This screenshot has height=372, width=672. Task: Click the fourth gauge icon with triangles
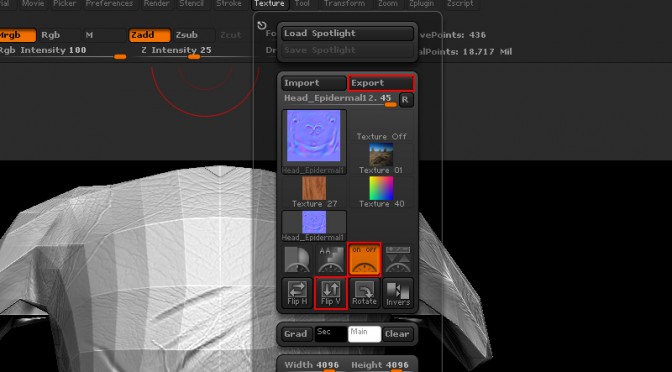[398, 259]
